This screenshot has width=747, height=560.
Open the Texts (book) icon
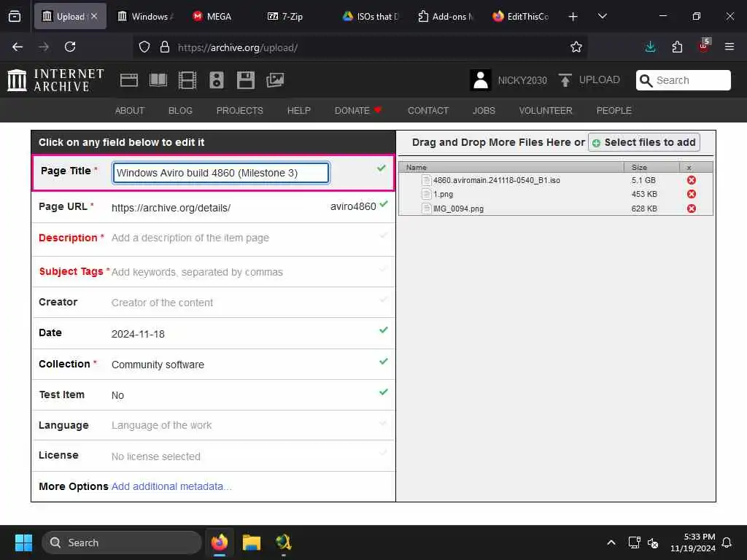pos(158,80)
